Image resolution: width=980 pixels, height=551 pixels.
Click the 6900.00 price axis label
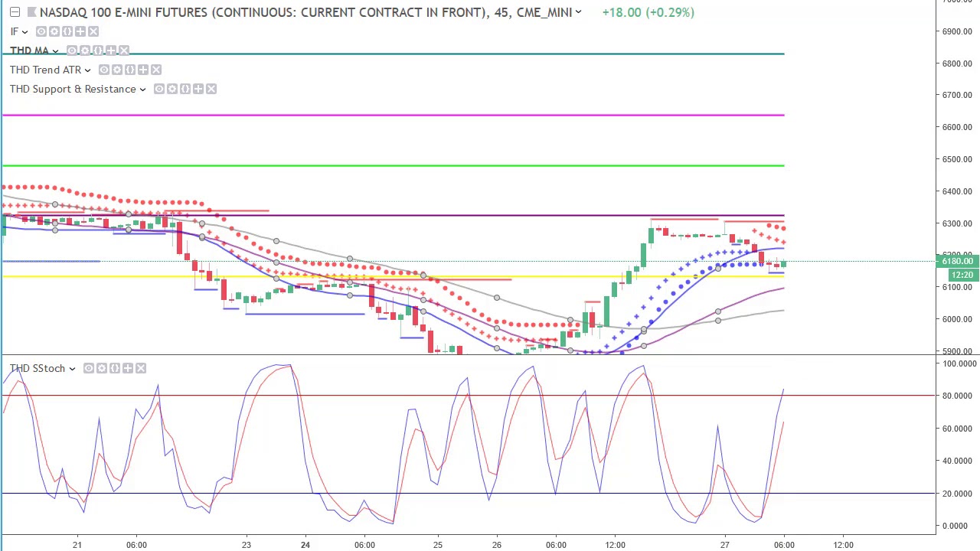click(x=957, y=31)
